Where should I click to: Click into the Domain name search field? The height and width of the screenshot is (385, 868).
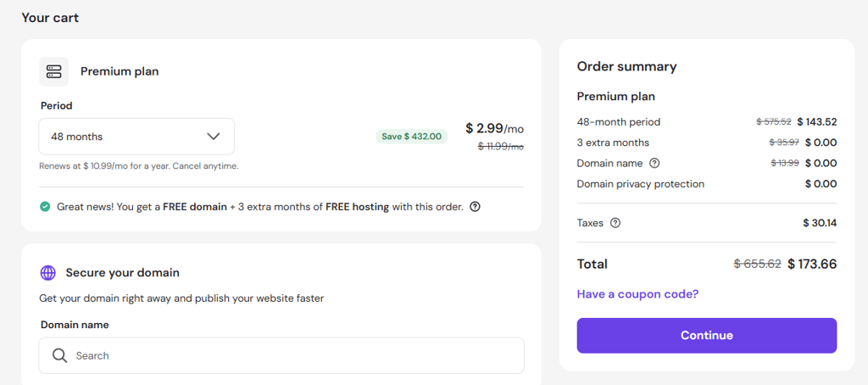click(x=281, y=355)
